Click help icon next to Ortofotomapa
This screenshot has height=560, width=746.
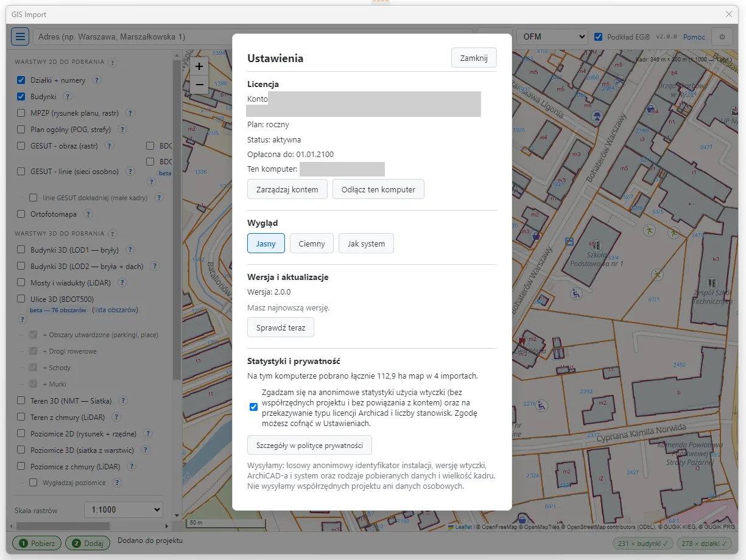pos(88,214)
